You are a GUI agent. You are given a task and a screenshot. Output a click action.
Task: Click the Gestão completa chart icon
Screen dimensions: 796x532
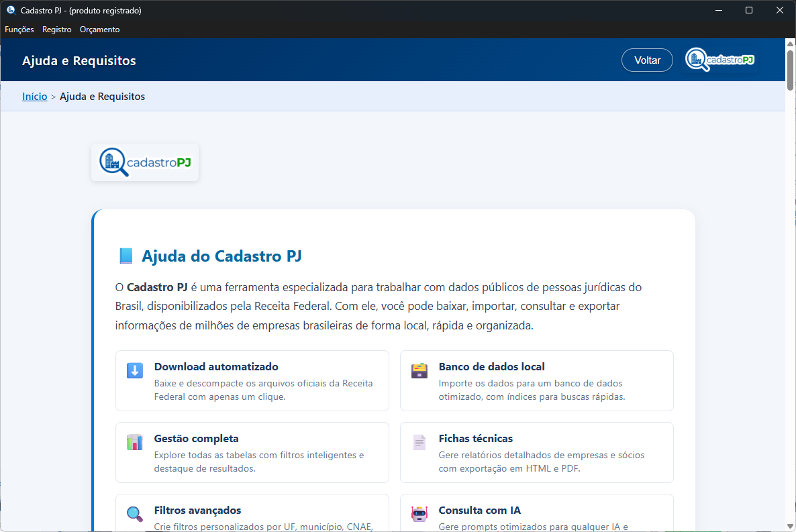pyautogui.click(x=135, y=443)
